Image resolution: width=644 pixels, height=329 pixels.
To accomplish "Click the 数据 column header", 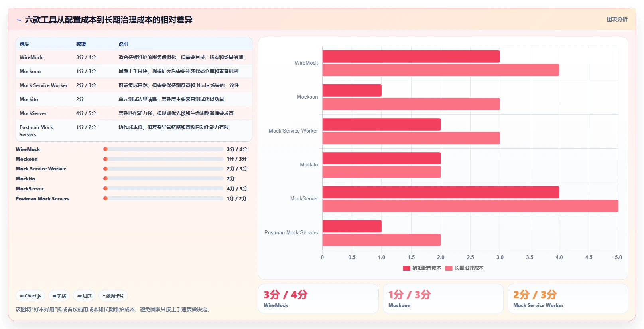I will pos(81,44).
